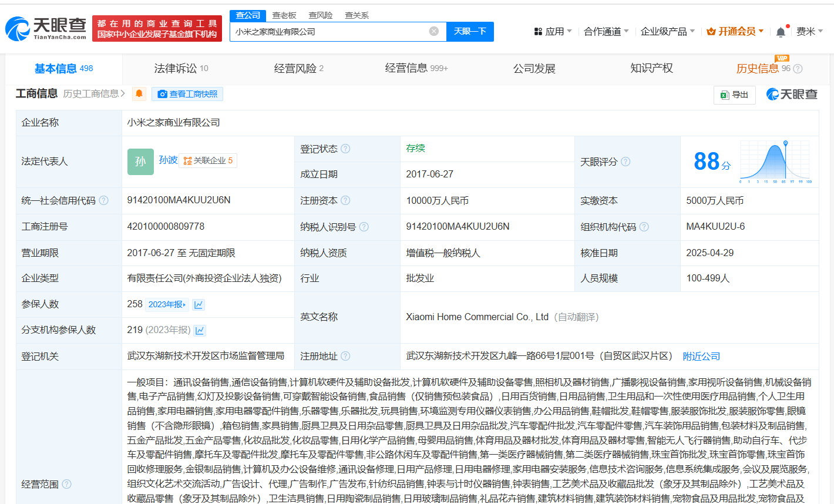The image size is (834, 504).
Task: Expand the 2023年报 year selector
Action: (167, 304)
